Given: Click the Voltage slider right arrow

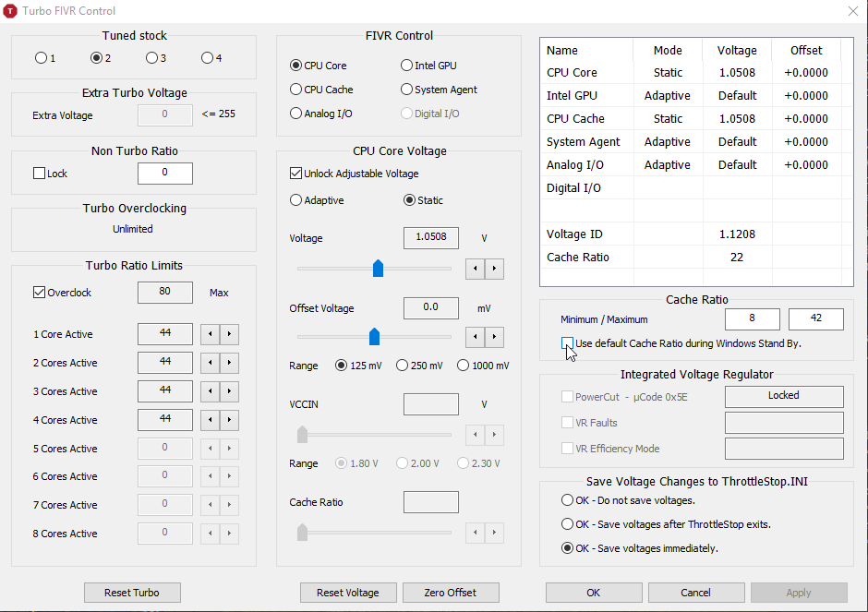Looking at the screenshot, I should [495, 269].
